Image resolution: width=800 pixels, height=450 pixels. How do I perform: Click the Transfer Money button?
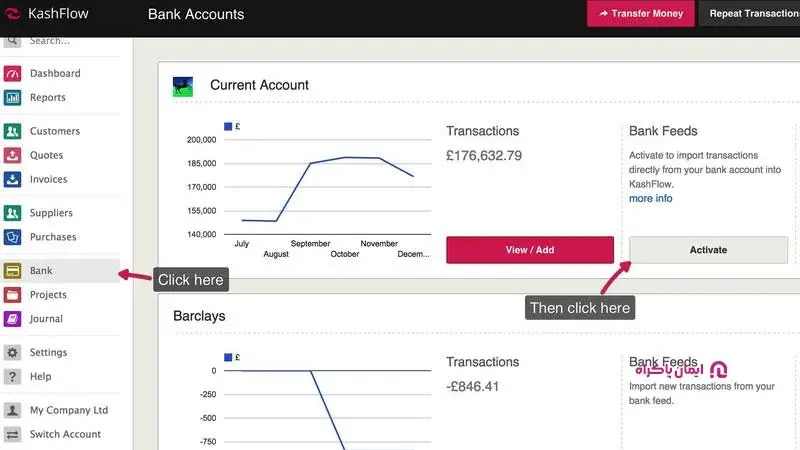[641, 14]
